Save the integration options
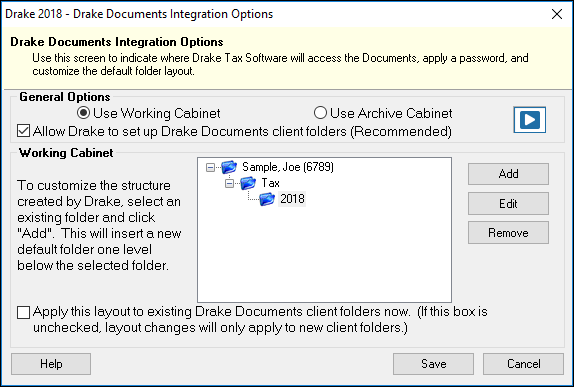The image size is (574, 387). click(x=433, y=364)
